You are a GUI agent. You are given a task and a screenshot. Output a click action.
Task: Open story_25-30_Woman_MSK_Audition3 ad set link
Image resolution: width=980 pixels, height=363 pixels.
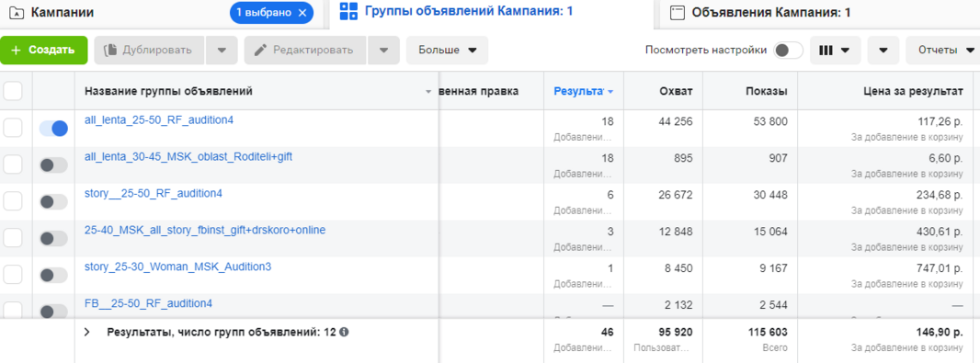pos(177,267)
